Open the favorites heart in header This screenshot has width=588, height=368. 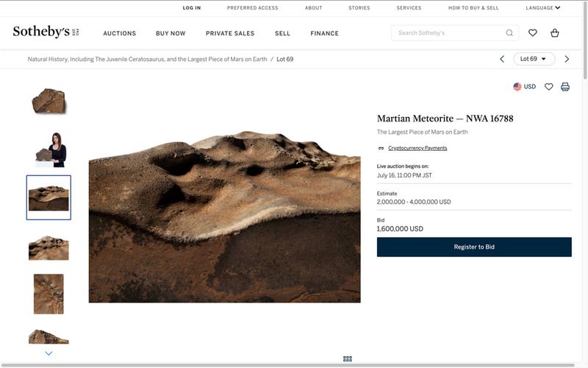(x=533, y=33)
